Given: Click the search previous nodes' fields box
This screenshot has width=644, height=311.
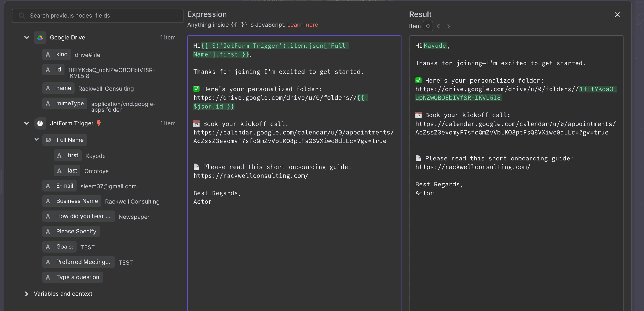Looking at the screenshot, I should pos(98,16).
